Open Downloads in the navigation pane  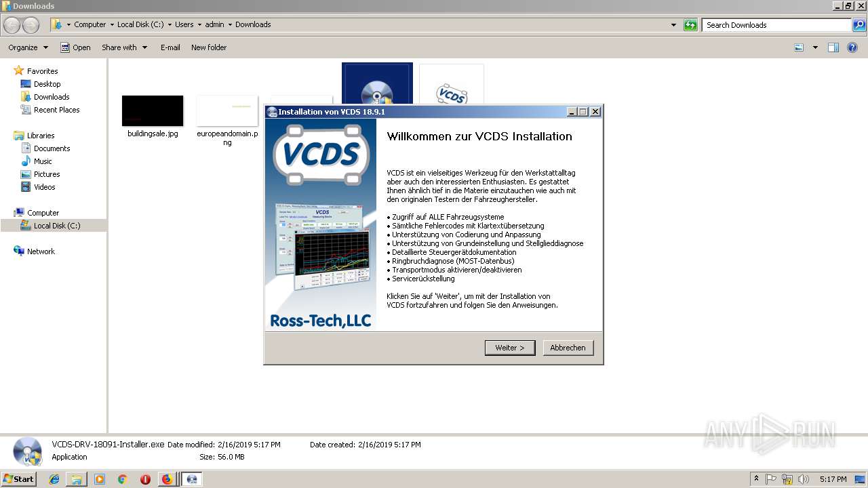point(52,97)
